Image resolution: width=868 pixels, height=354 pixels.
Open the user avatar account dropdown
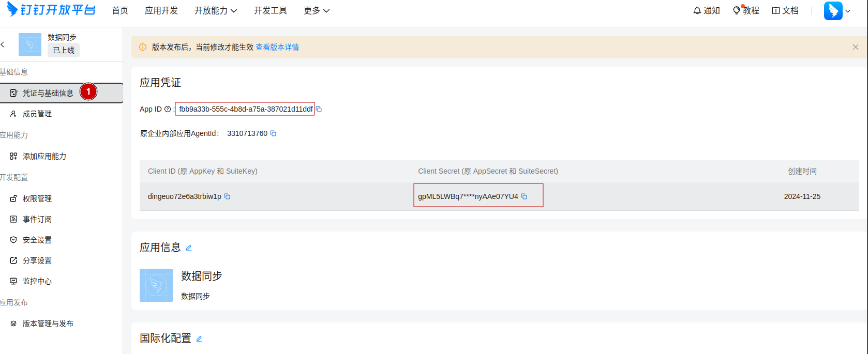(x=837, y=11)
